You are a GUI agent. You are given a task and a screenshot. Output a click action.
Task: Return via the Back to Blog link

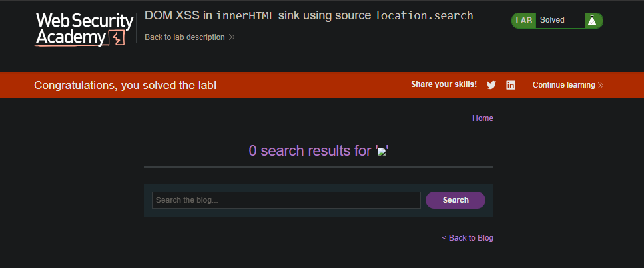[468, 238]
